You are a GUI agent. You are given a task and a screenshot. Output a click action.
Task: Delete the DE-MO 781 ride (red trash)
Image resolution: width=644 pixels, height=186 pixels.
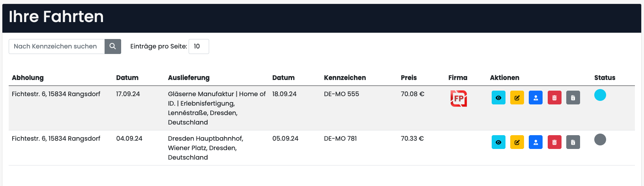click(x=554, y=142)
